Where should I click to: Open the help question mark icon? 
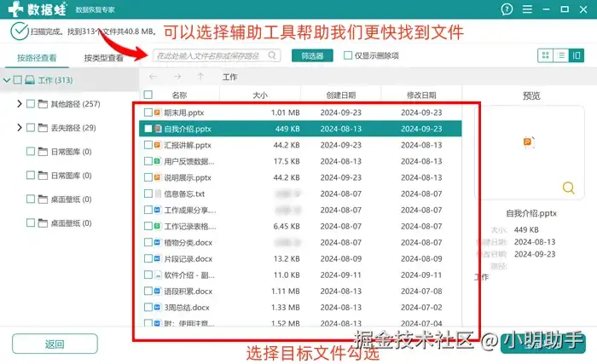click(x=507, y=9)
